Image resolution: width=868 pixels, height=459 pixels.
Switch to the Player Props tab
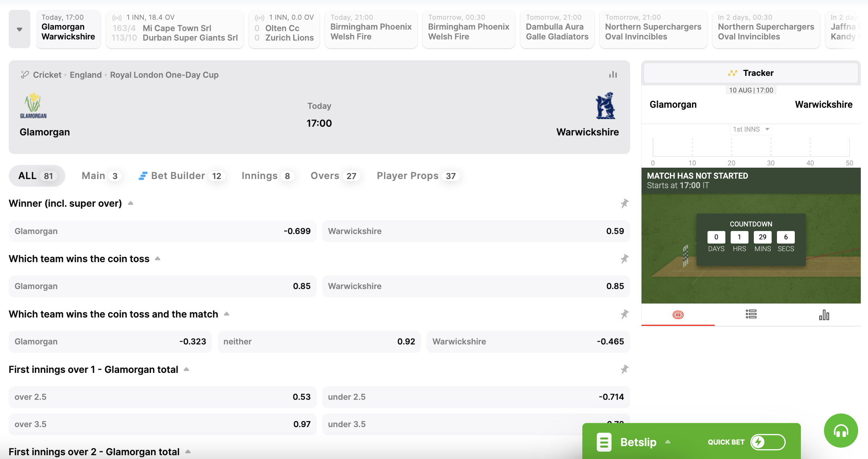pos(418,176)
